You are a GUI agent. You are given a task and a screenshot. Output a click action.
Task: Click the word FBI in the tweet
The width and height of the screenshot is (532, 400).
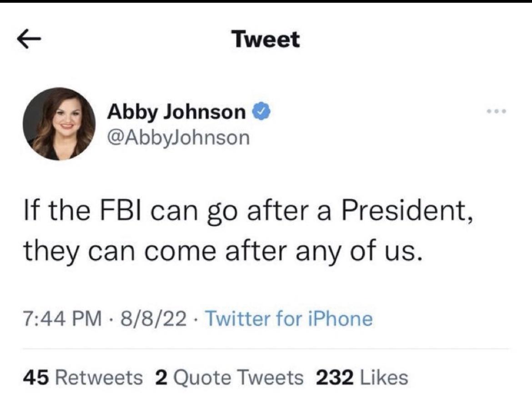(121, 209)
